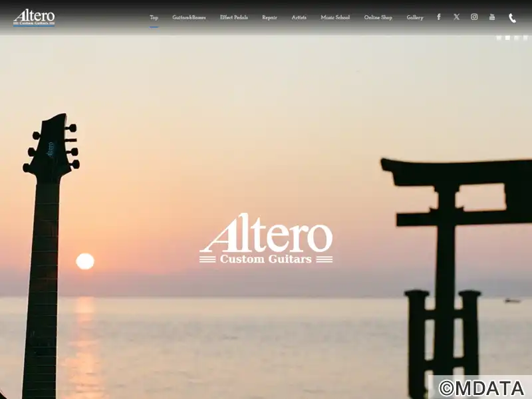Navigate to the Artists page

(x=299, y=17)
